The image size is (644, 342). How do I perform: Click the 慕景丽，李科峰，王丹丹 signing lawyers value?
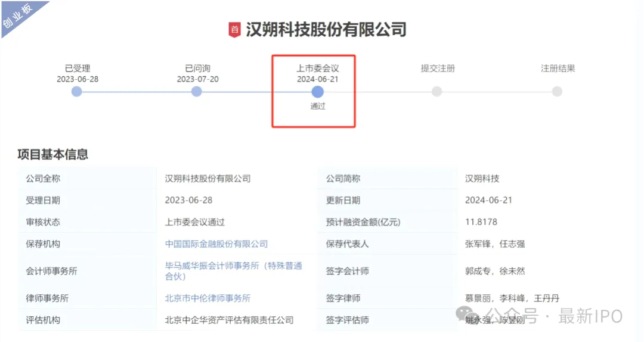(x=512, y=298)
